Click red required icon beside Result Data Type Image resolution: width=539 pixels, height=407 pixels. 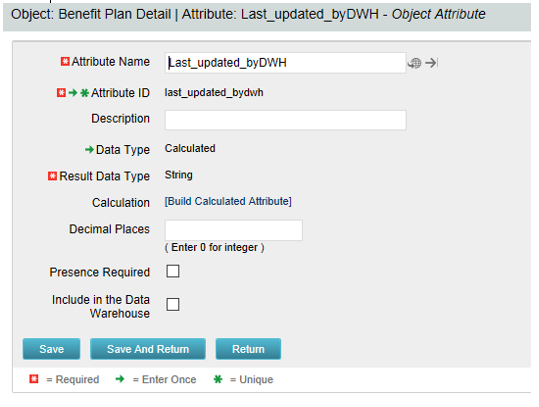(x=52, y=176)
